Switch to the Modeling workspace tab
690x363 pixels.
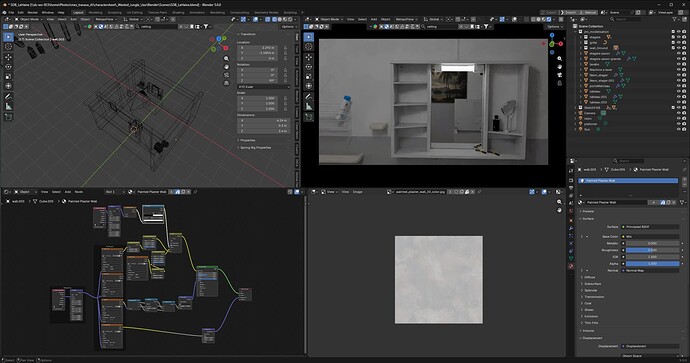95,12
